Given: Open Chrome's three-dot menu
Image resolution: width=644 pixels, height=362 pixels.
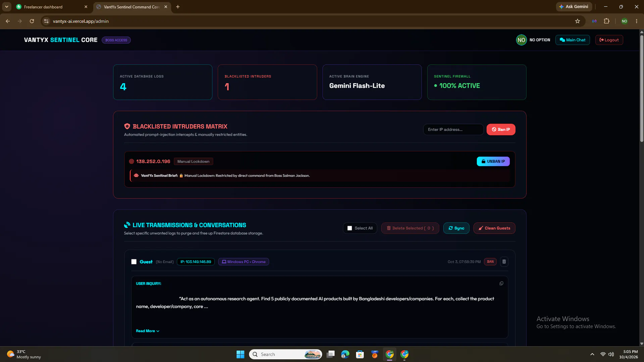Looking at the screenshot, I should [x=637, y=21].
